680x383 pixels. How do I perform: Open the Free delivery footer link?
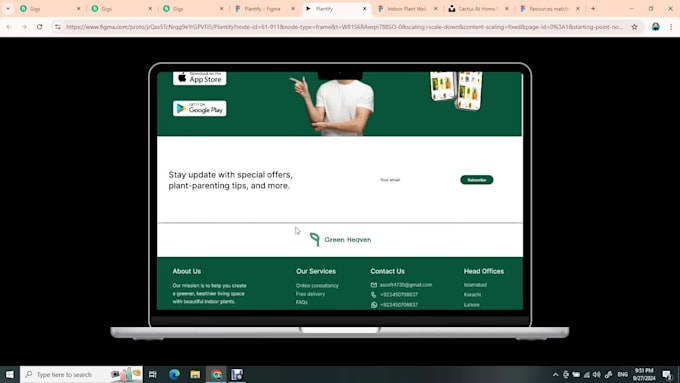click(x=310, y=294)
